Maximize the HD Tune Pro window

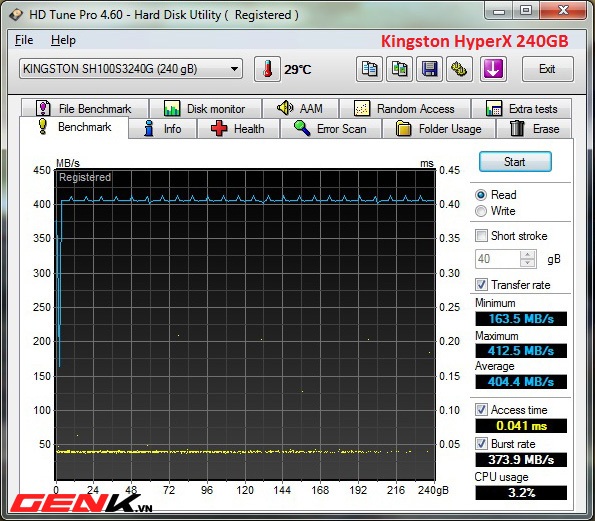[x=526, y=11]
